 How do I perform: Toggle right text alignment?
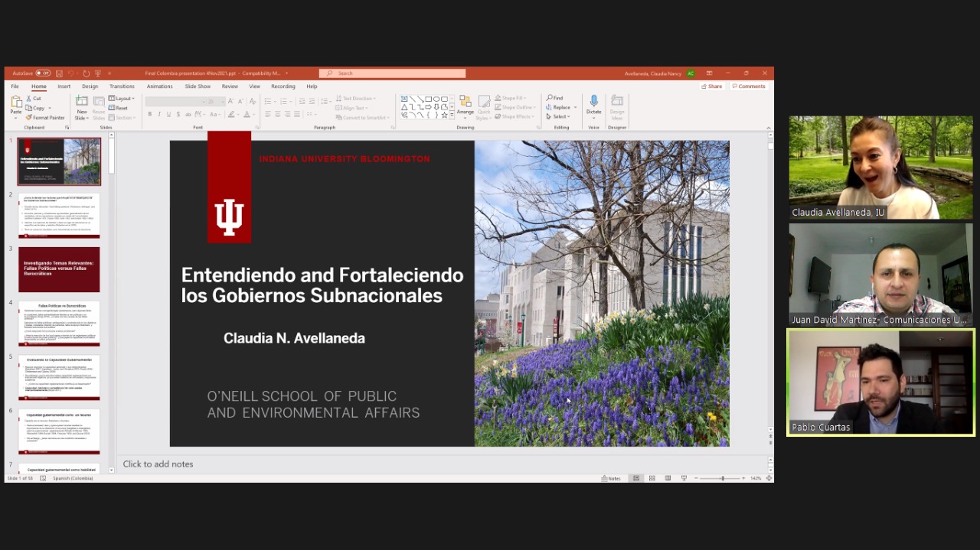click(288, 114)
